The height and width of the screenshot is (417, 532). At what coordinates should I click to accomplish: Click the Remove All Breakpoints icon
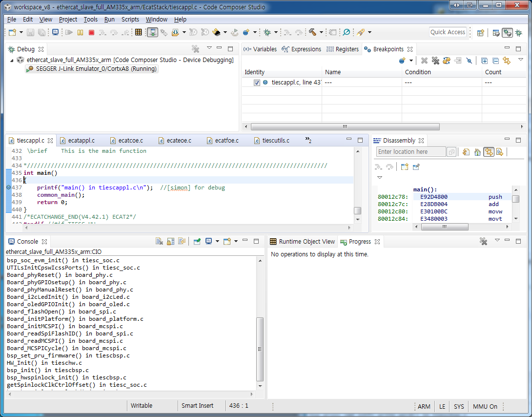coord(435,61)
